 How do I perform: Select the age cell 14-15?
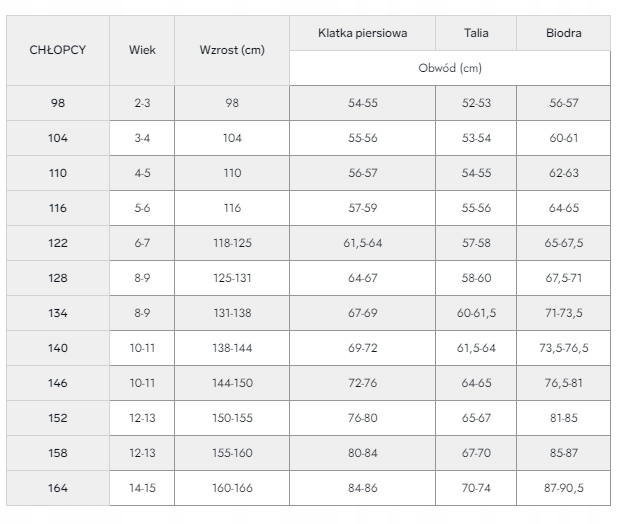click(142, 488)
